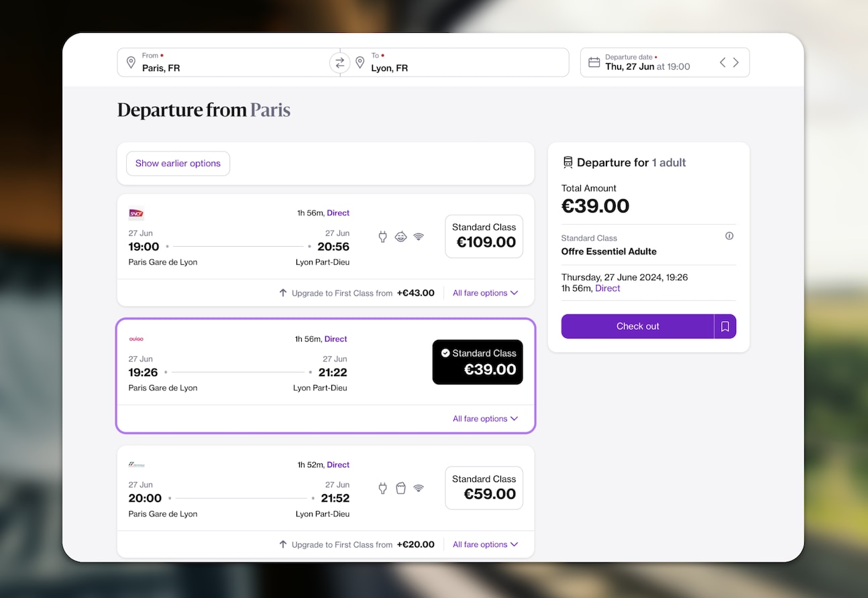
Task: Click the food icon on the 20:00 train
Action: click(400, 488)
